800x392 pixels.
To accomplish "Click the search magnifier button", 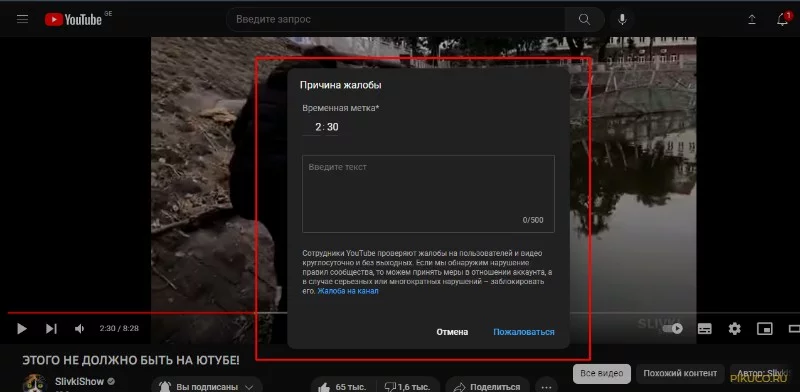I will tap(584, 19).
